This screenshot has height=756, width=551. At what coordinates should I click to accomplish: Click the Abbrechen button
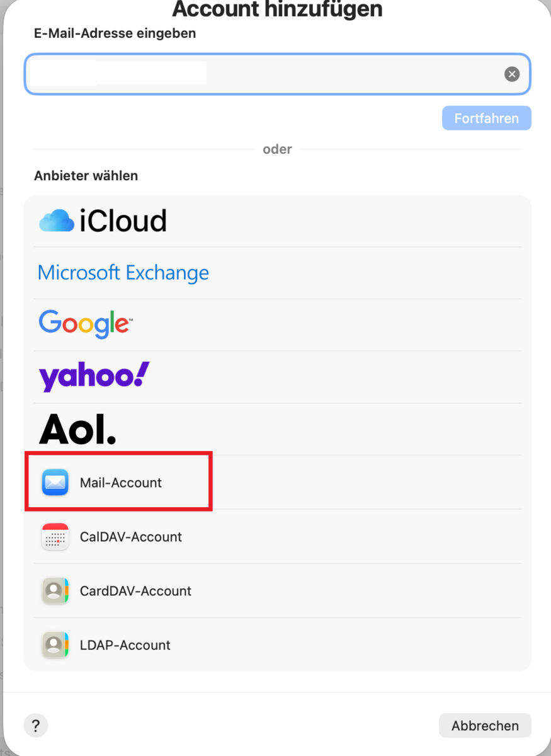tap(485, 726)
